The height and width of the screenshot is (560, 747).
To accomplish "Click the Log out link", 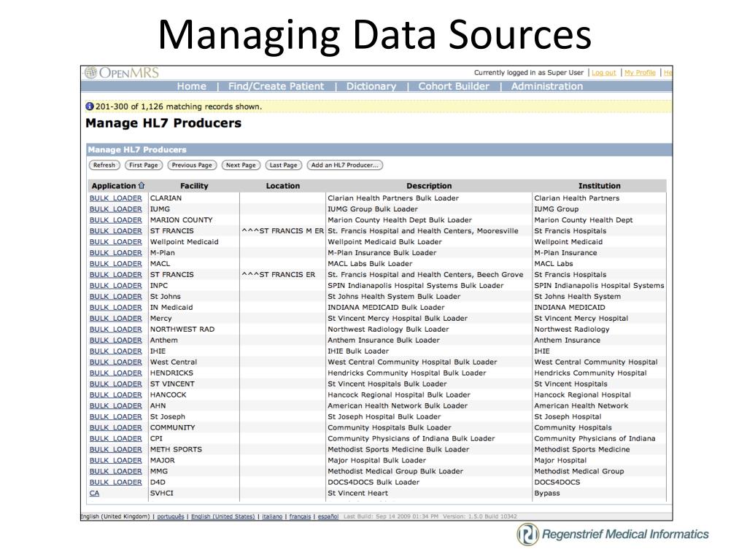I will tap(604, 73).
